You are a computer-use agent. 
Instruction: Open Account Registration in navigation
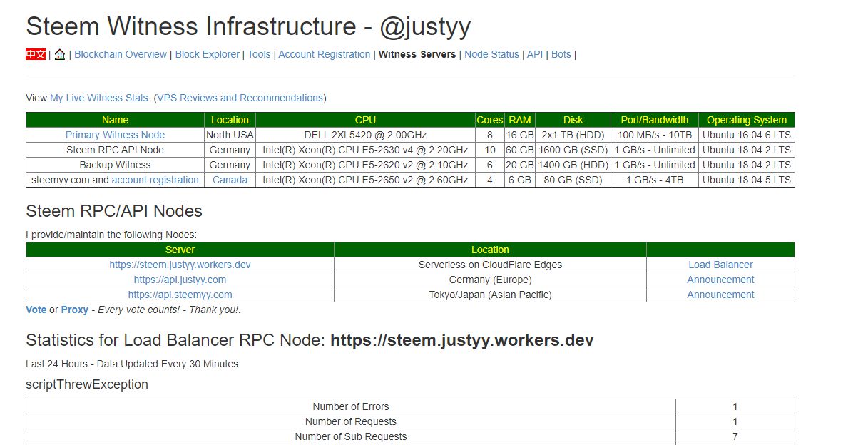[325, 54]
